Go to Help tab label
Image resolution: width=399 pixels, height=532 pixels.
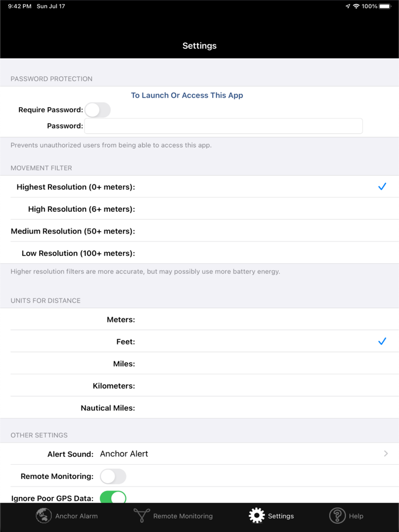tap(356, 516)
